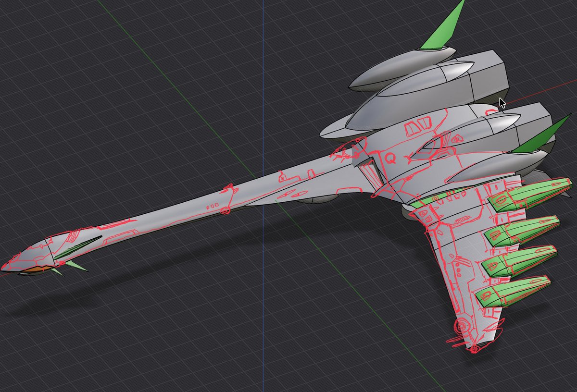
Task: Click the lowest green pod on the wing
Action: tap(512, 292)
